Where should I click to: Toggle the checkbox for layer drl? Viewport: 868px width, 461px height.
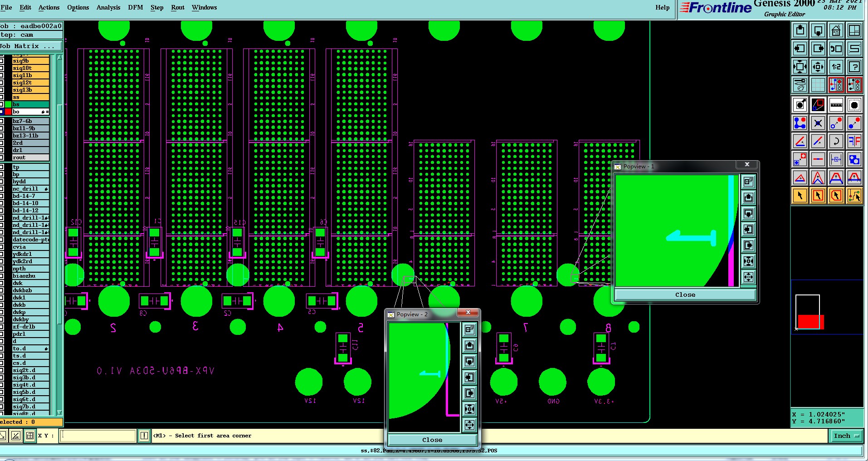click(x=2, y=150)
